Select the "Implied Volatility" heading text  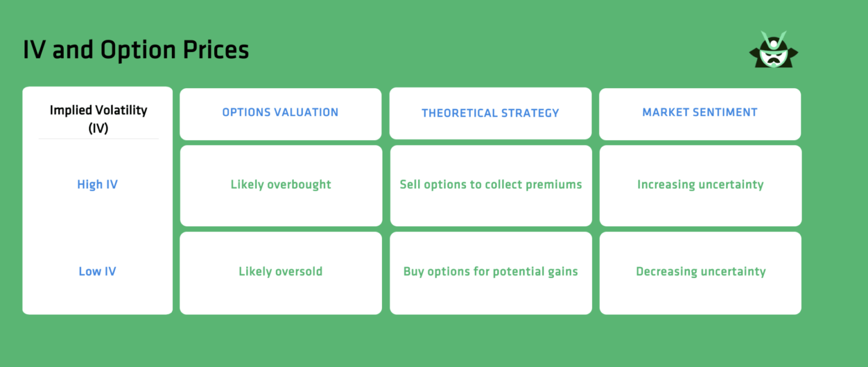pyautogui.click(x=98, y=110)
